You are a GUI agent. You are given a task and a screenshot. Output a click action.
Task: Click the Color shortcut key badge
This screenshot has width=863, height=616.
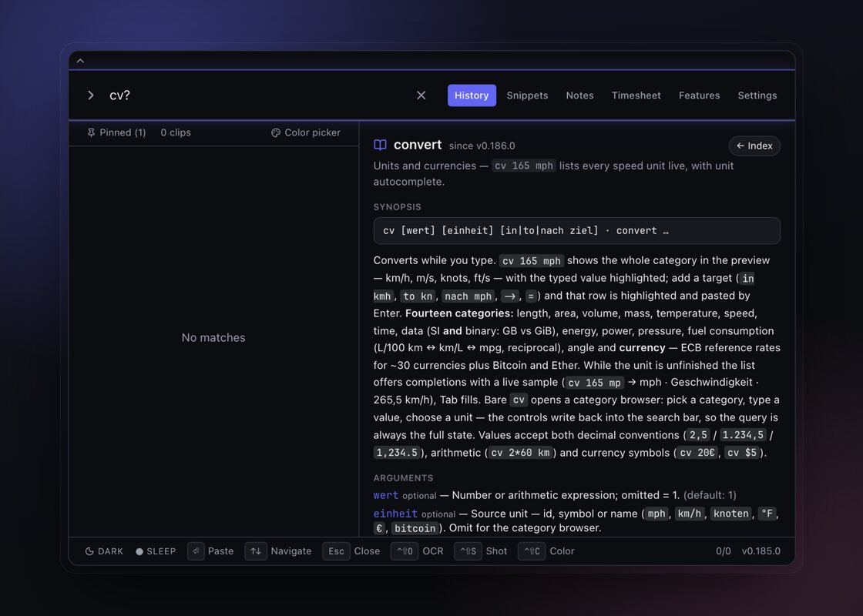pos(532,551)
